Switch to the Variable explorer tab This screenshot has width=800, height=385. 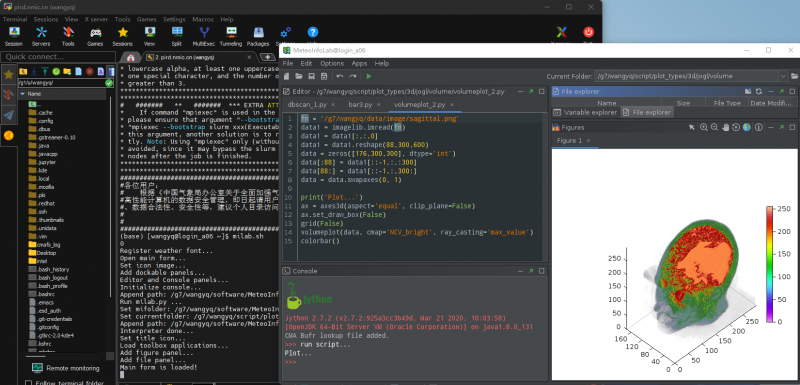(586, 112)
